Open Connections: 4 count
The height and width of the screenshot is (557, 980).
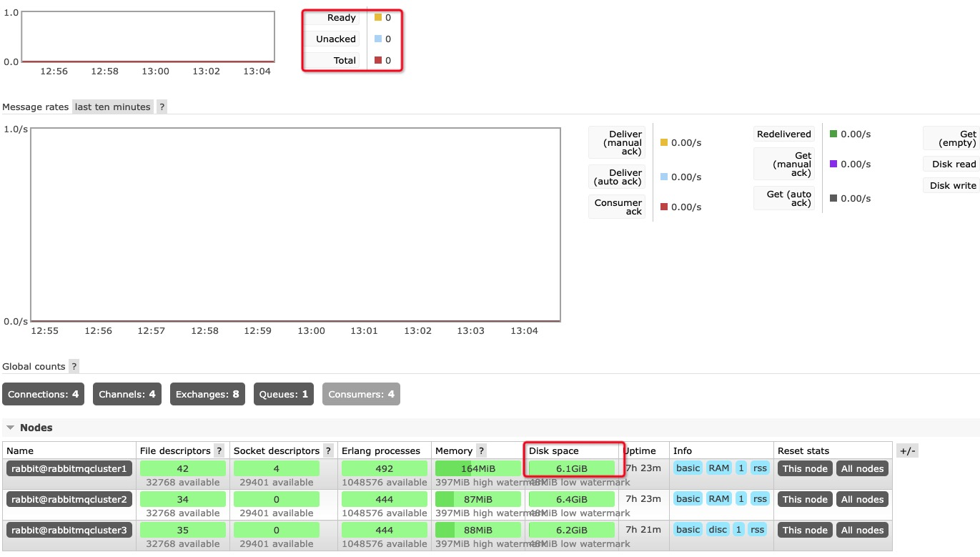pos(43,394)
